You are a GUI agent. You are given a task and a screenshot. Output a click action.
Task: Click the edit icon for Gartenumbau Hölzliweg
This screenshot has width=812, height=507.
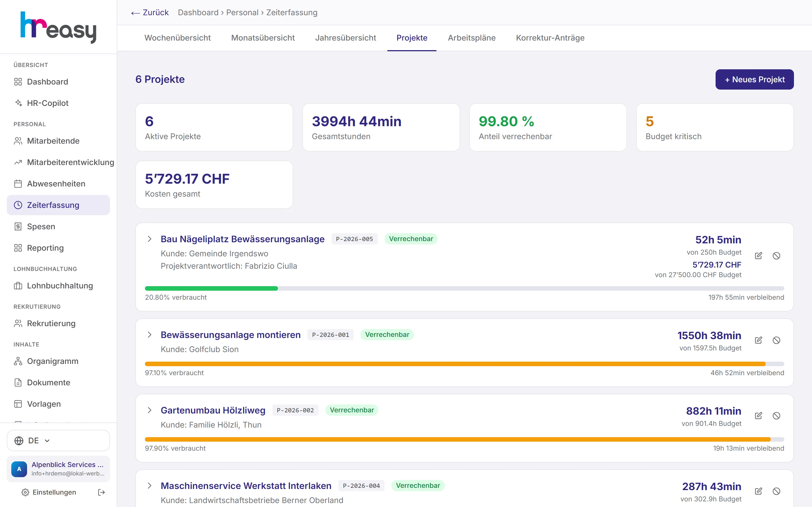point(758,416)
